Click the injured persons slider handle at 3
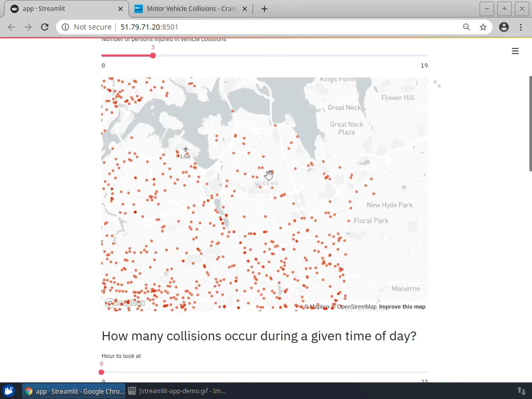Image resolution: width=532 pixels, height=399 pixels. pyautogui.click(x=153, y=55)
